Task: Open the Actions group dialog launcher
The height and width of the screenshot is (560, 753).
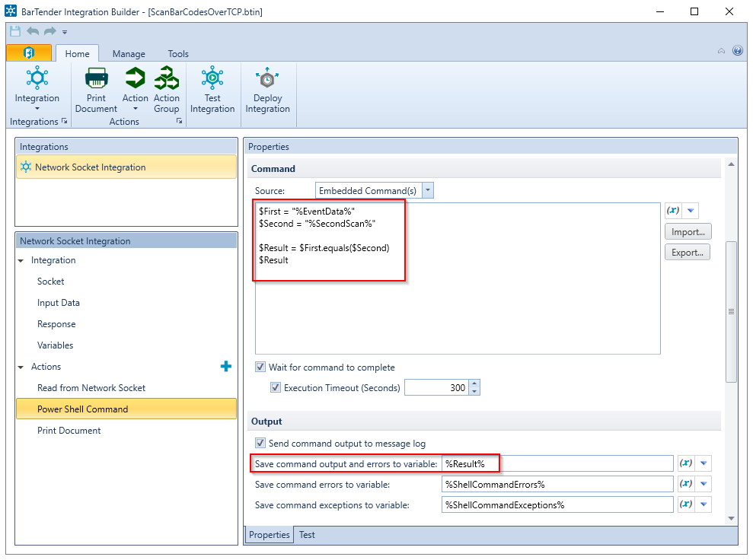Action: (179, 122)
